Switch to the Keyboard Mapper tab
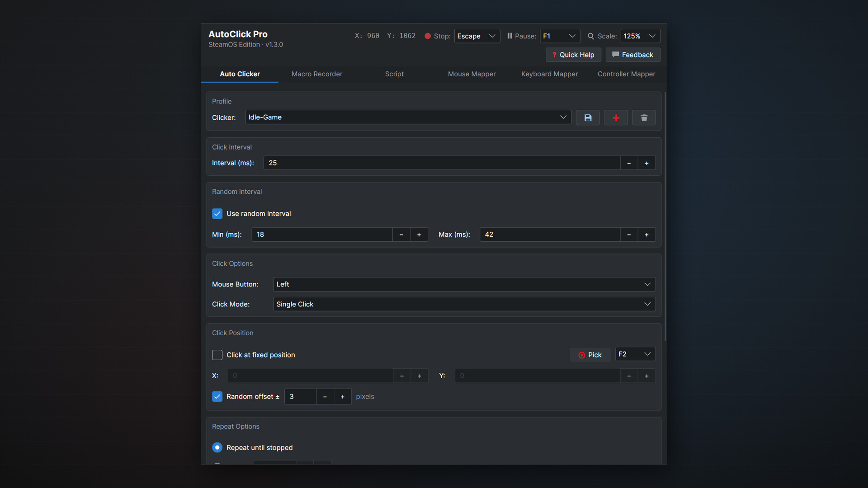868x488 pixels. coord(549,74)
